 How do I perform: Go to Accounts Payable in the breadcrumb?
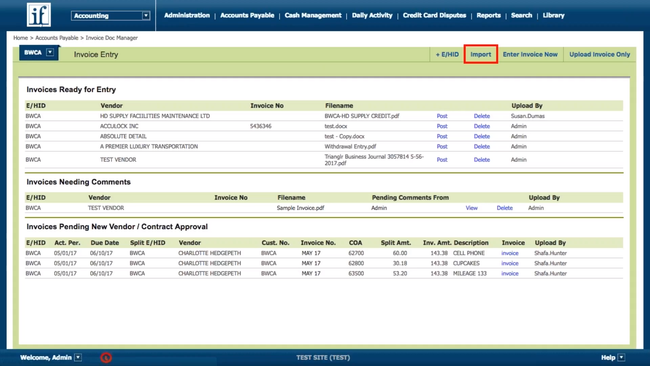click(56, 38)
